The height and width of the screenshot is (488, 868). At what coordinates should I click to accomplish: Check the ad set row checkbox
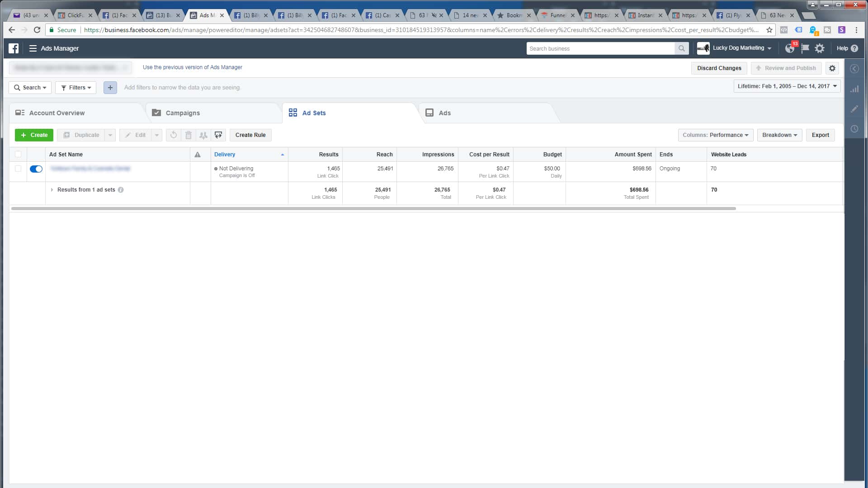click(x=18, y=169)
